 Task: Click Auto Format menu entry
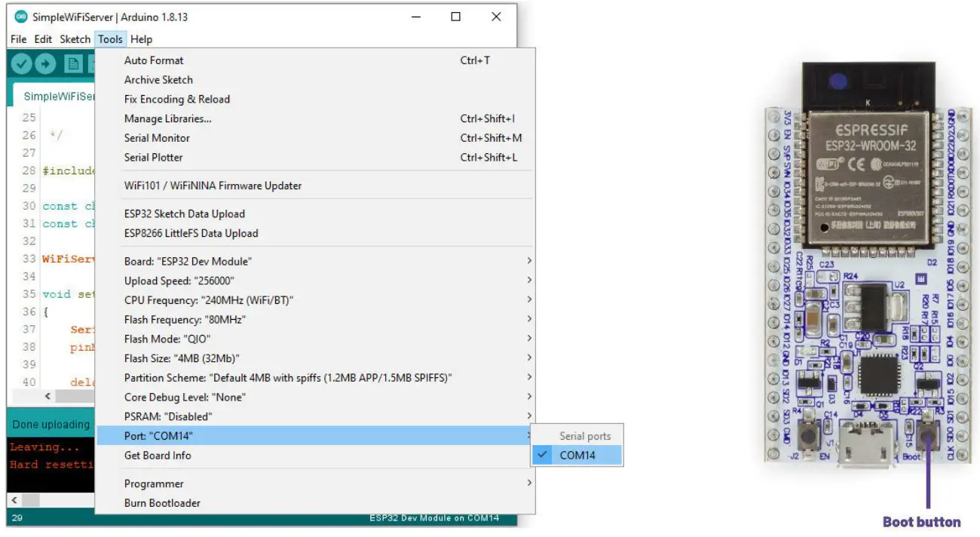click(154, 60)
